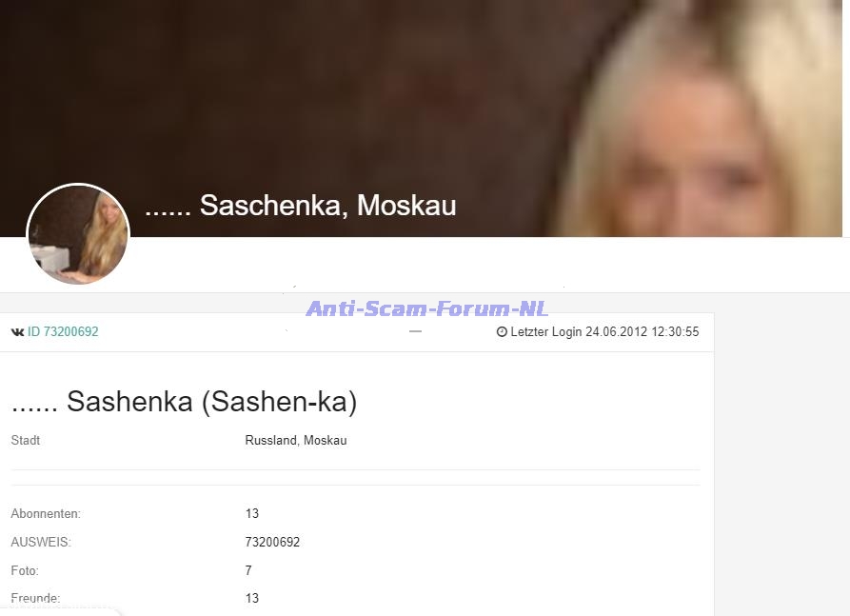850x616 pixels.
Task: Open the round profile avatar photo
Action: [78, 233]
